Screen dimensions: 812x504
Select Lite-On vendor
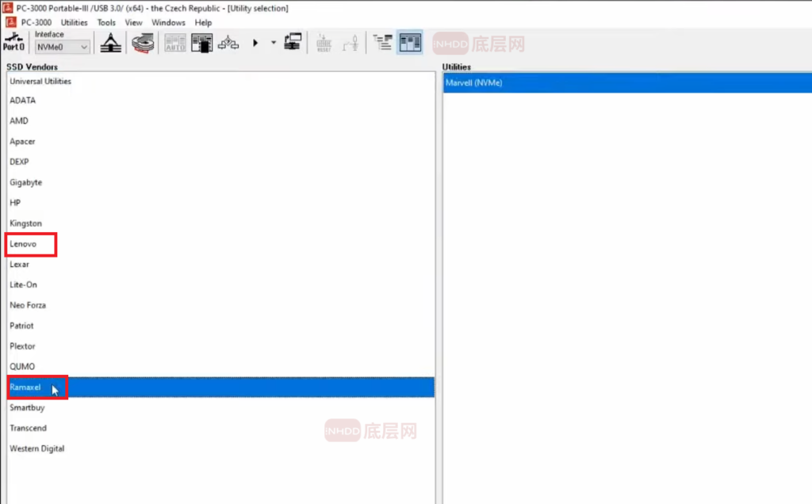[x=221, y=284]
